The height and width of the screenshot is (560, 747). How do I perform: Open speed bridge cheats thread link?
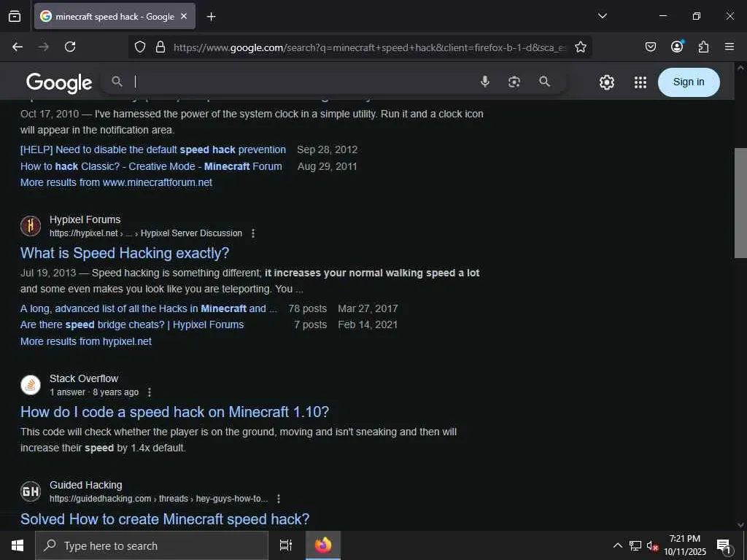(x=132, y=324)
